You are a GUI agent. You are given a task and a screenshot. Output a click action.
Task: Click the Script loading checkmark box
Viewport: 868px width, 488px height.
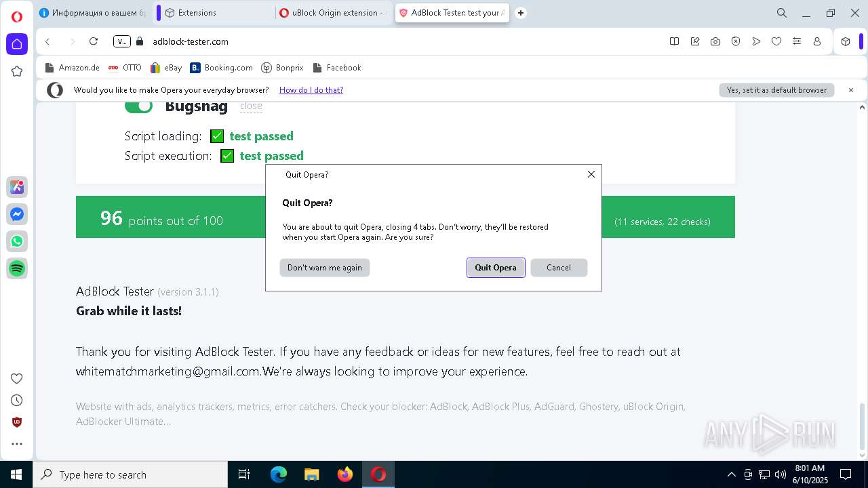click(217, 136)
